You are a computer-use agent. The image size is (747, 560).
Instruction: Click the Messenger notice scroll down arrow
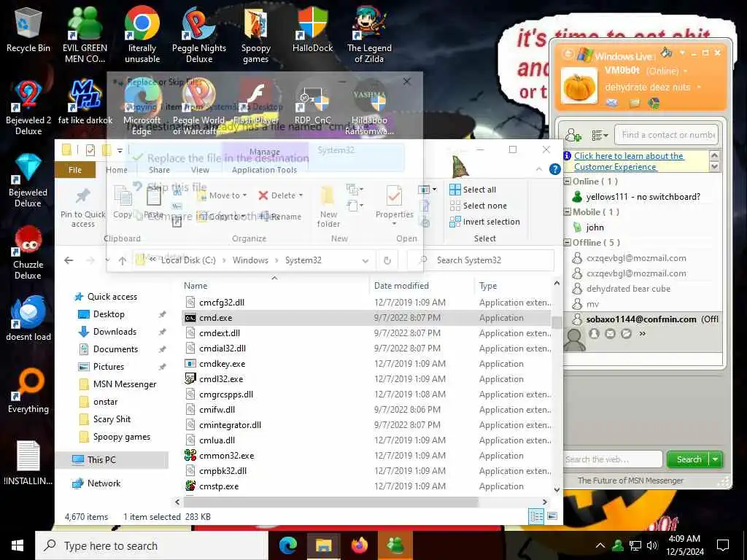(714, 167)
